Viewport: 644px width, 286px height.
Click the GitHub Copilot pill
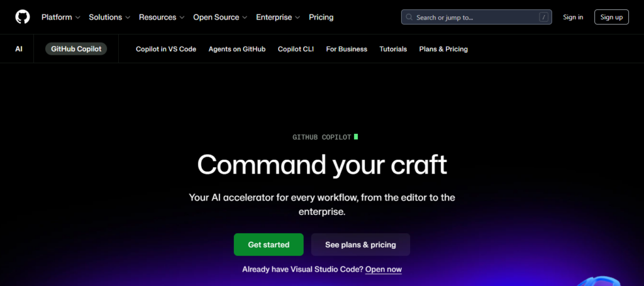point(76,49)
